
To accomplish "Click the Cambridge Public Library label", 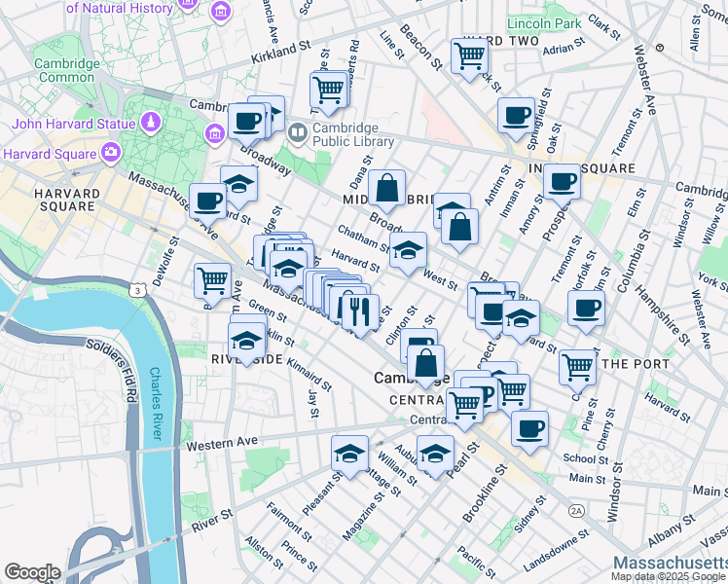I will [353, 134].
